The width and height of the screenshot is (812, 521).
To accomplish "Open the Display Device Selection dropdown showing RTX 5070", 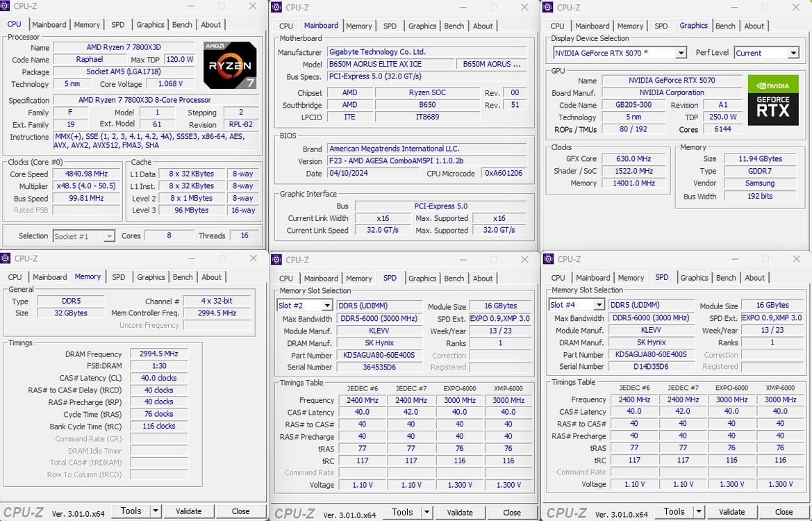I will pos(620,53).
